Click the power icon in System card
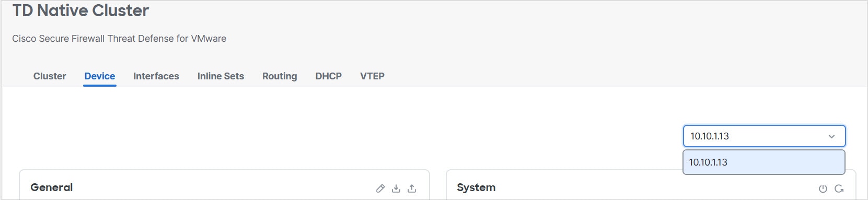 click(823, 189)
